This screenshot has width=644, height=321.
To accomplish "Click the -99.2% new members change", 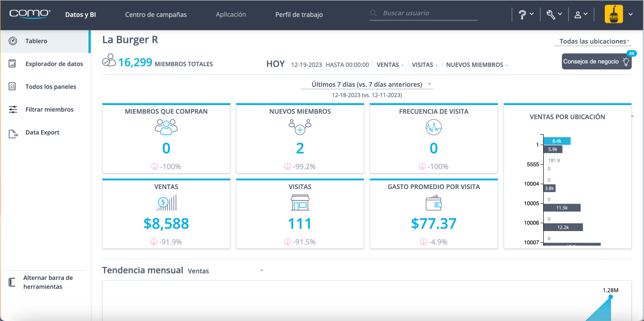I will [300, 167].
